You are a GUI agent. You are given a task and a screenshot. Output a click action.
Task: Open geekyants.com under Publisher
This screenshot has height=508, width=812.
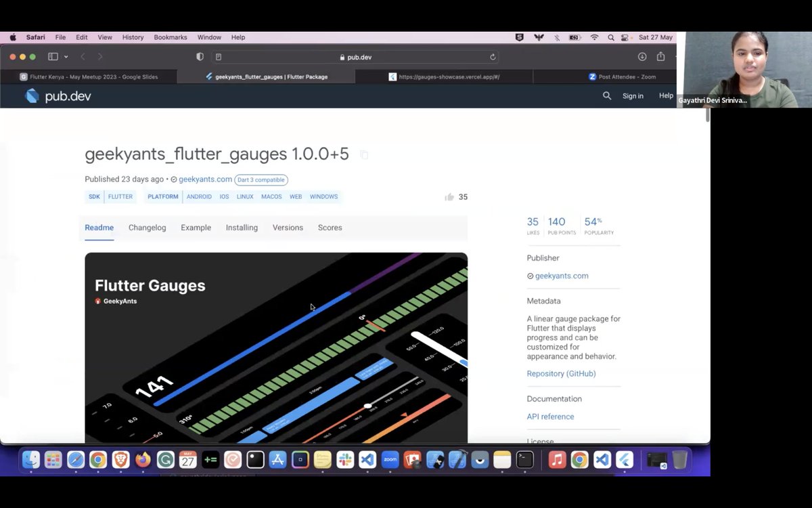562,276
